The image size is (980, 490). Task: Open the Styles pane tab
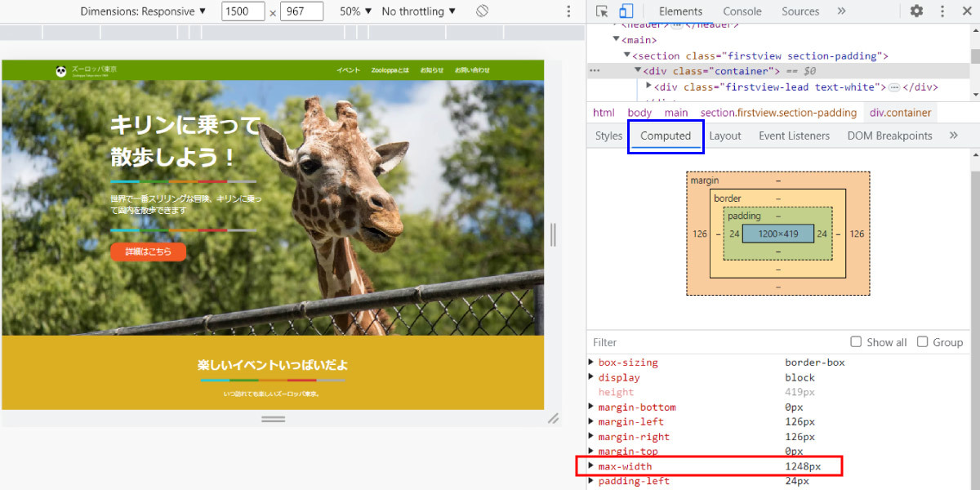[x=608, y=136]
